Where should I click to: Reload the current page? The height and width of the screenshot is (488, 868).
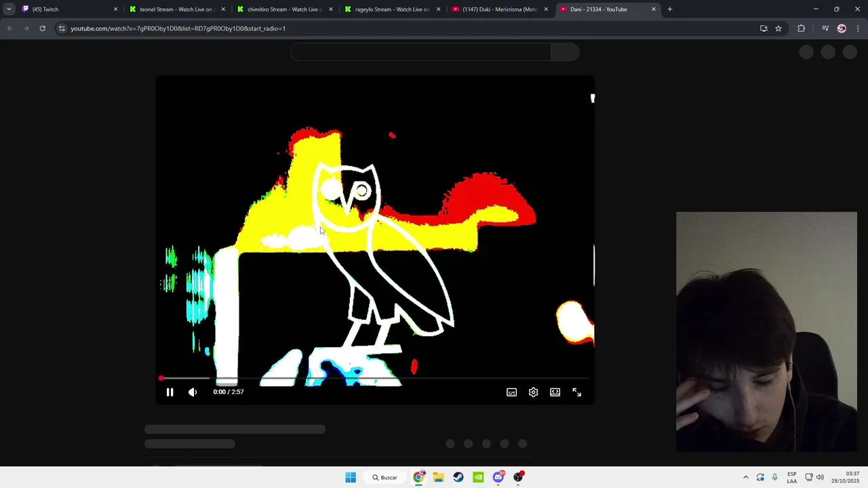(42, 28)
